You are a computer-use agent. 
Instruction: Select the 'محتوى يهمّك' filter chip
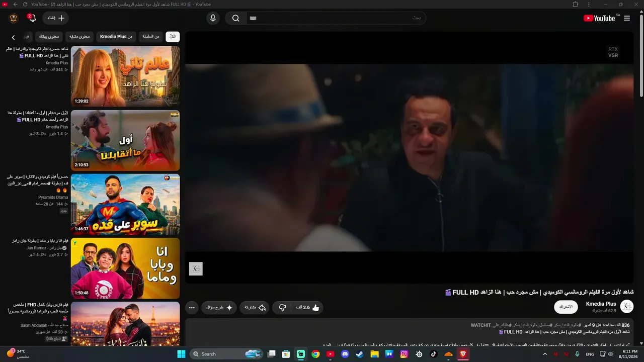(x=49, y=36)
